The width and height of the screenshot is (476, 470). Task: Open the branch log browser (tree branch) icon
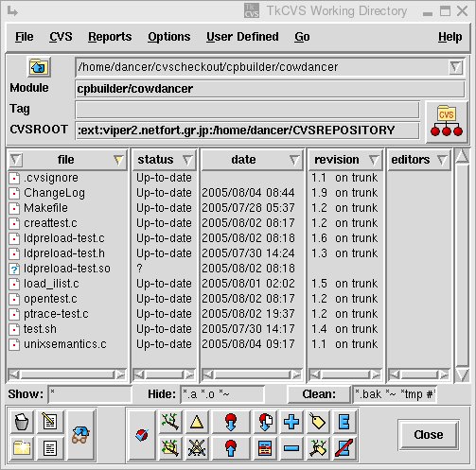coord(170,422)
